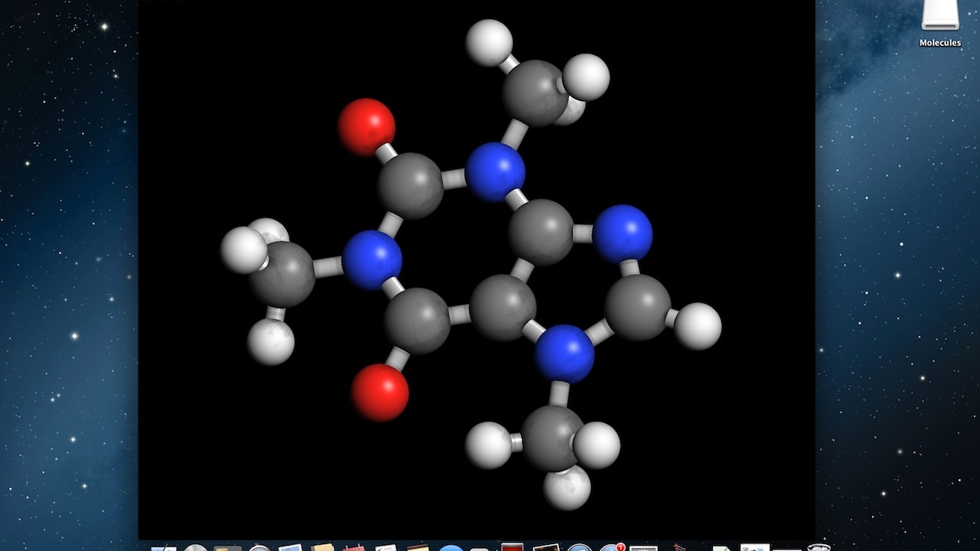Click the bottom methyl group's gray carbon
This screenshot has width=980, height=551.
[553, 438]
